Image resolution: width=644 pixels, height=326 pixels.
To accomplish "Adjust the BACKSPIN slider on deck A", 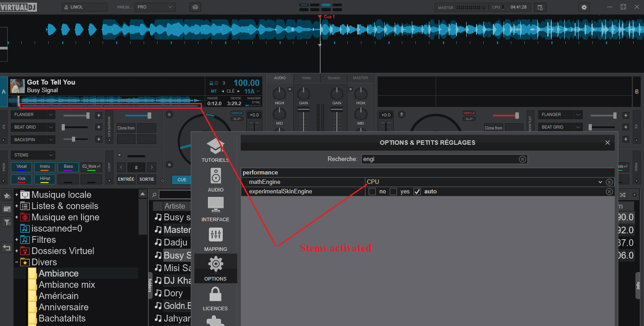I will [x=76, y=139].
